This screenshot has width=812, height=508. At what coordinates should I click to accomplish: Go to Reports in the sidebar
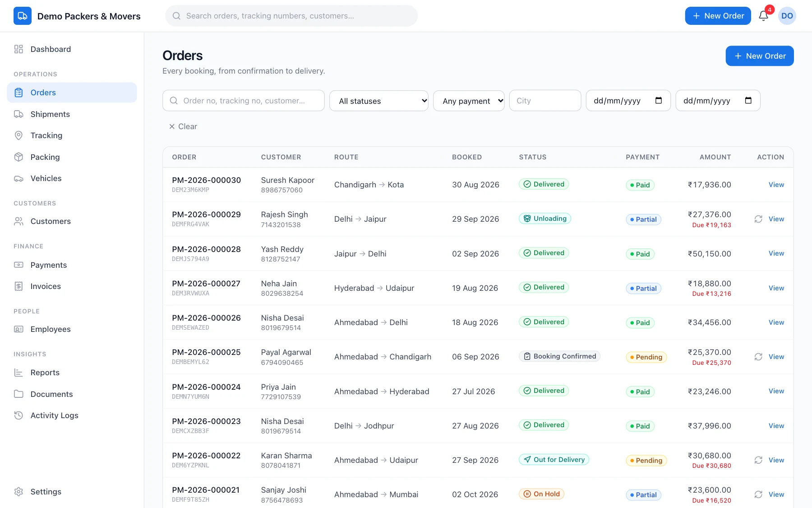point(72,373)
